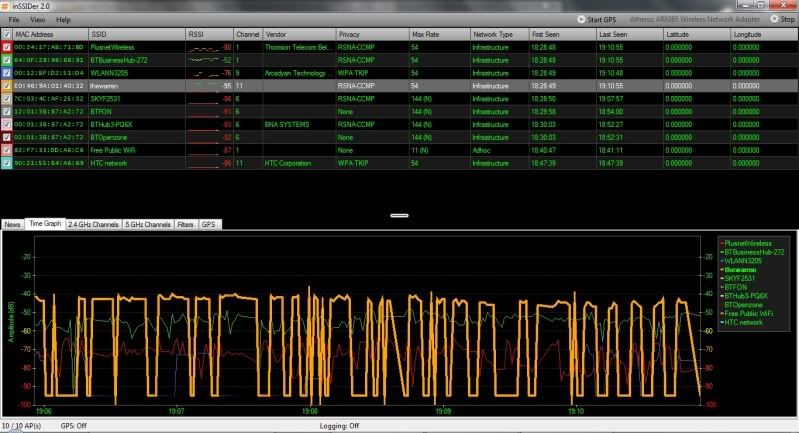Uncheck the thewarren network checkbox

click(6, 86)
